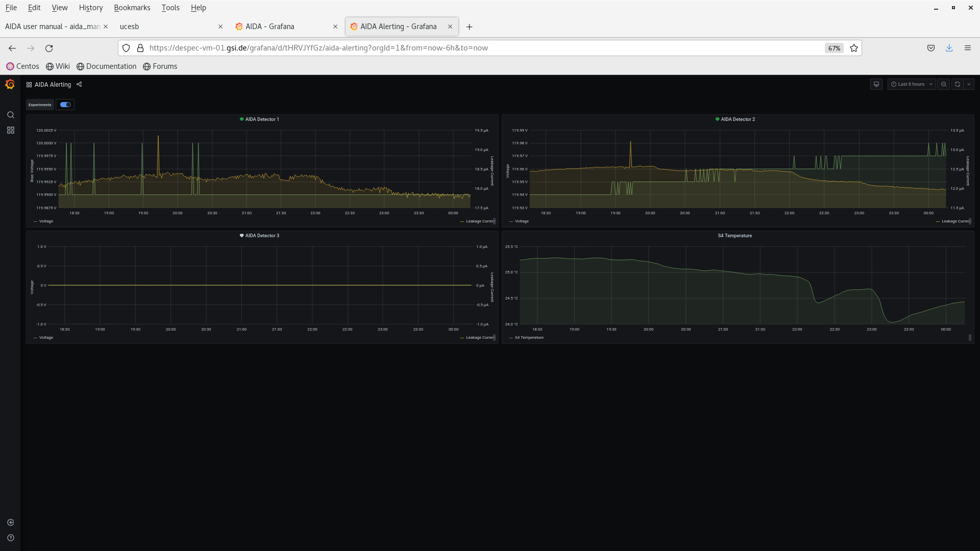
Task: Refresh the dashboard
Action: [x=958, y=84]
